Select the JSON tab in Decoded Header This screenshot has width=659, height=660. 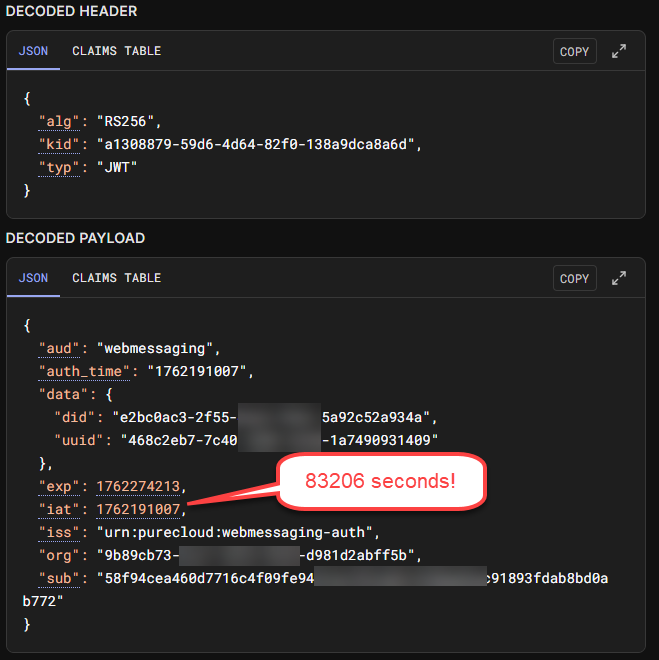pyautogui.click(x=33, y=51)
